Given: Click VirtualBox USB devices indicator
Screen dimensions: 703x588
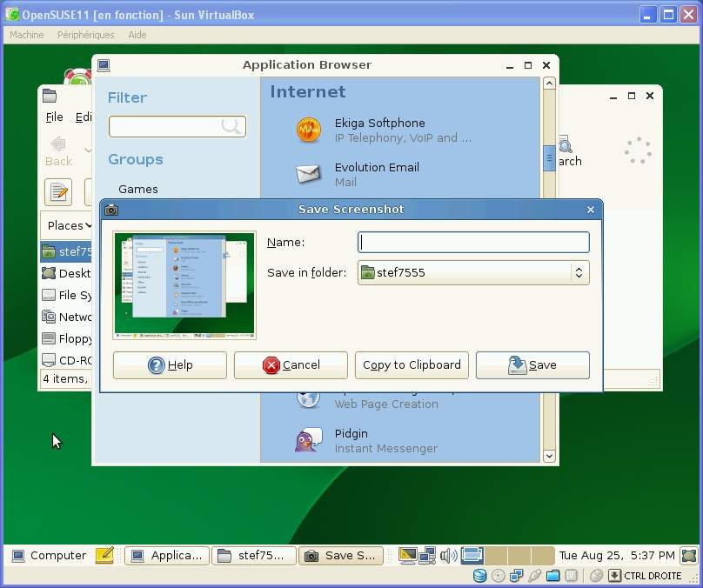Looking at the screenshot, I should tap(534, 576).
